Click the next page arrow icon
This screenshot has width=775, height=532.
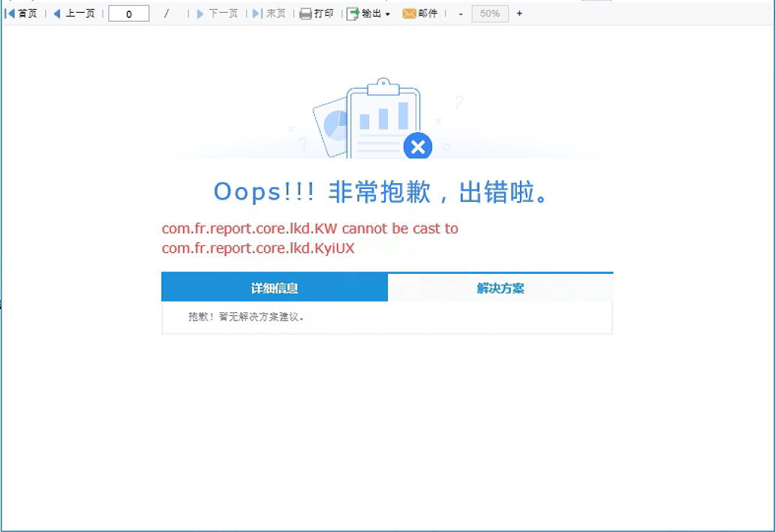pyautogui.click(x=200, y=14)
